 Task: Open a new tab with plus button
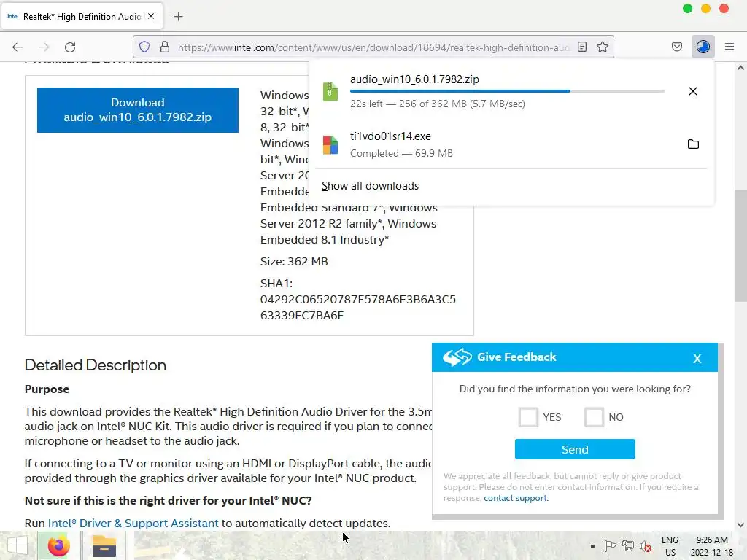[x=178, y=17]
